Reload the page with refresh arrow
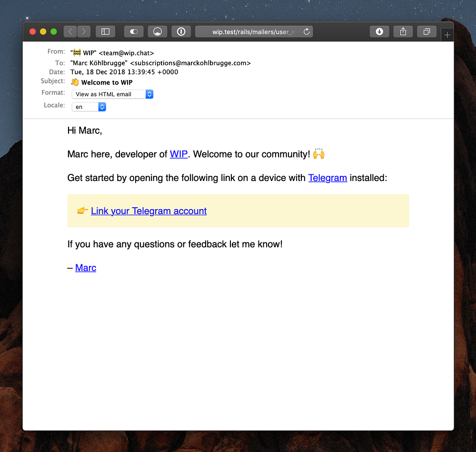The height and width of the screenshot is (452, 476). click(307, 31)
